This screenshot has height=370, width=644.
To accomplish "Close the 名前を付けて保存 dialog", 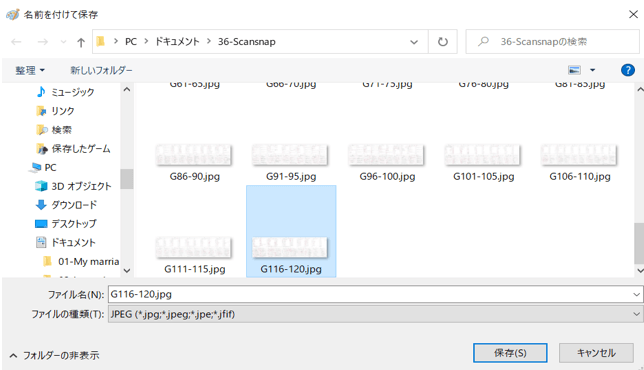I will click(x=633, y=14).
